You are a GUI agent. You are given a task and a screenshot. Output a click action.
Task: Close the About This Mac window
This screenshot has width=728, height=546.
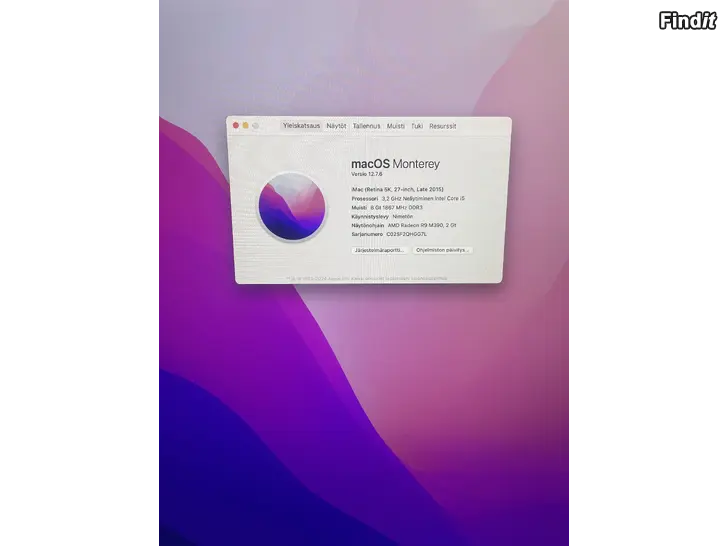coord(236,126)
